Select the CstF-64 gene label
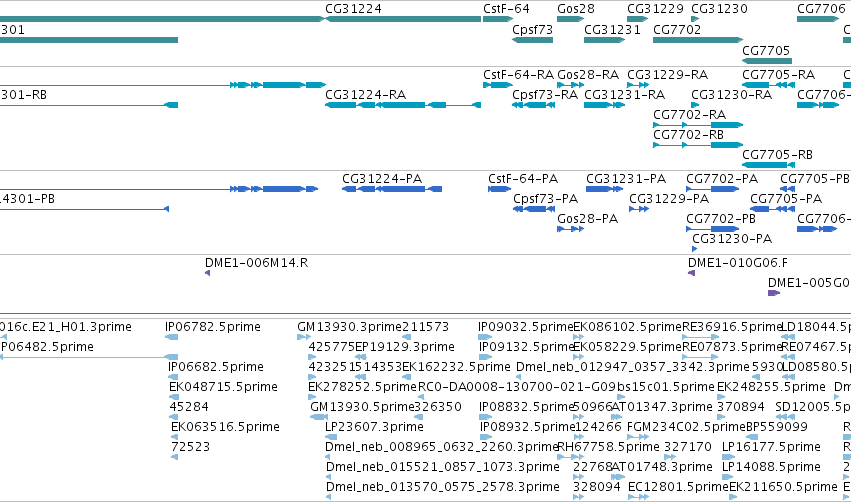Viewport: 851px width, 502px height. click(x=506, y=9)
